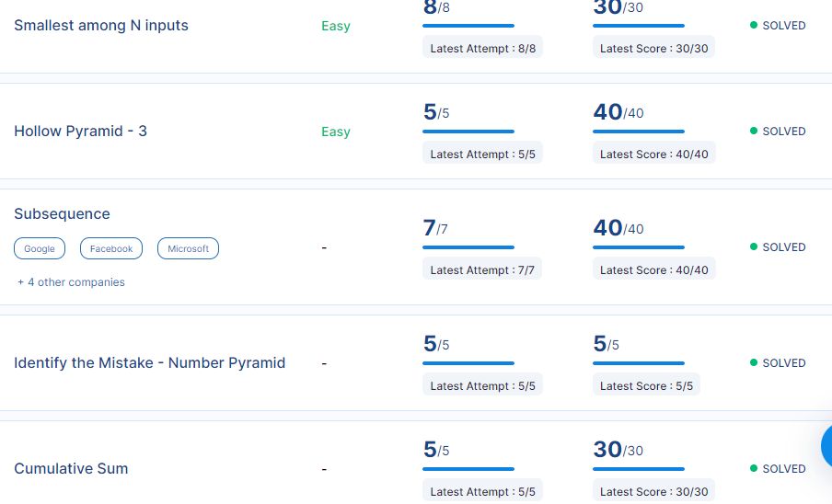
Task: Open Identify the Mistake - Number Pyramid
Action: click(149, 363)
